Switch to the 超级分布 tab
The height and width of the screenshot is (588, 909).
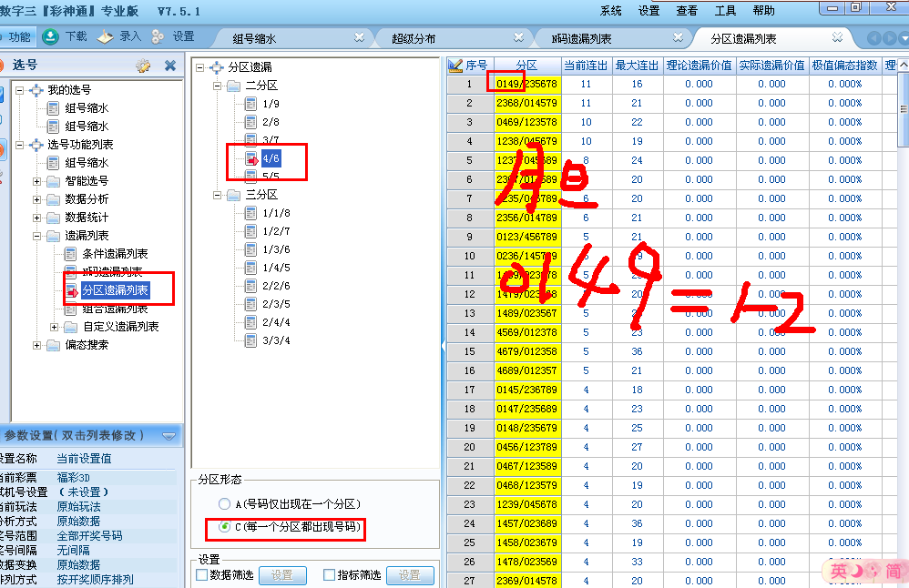(414, 38)
